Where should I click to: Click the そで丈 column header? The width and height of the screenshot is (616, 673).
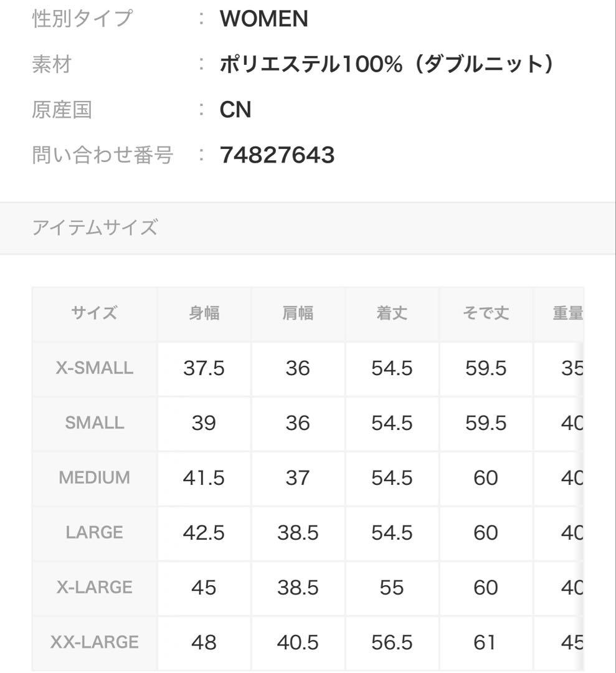coord(486,313)
